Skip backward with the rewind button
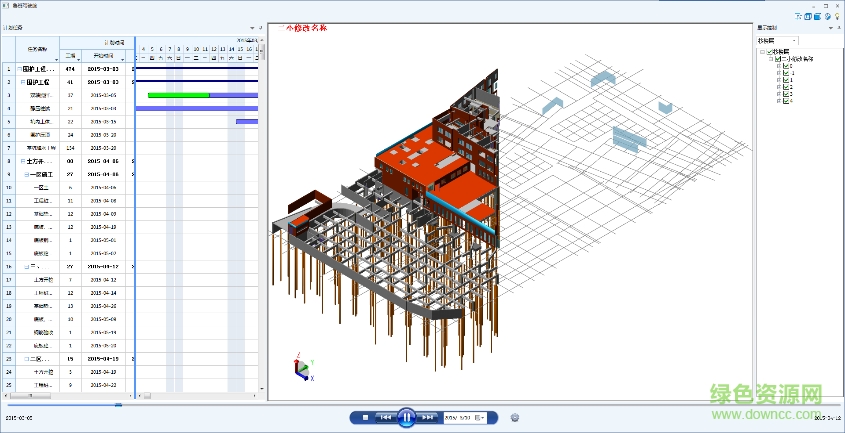This screenshot has height=433, width=845. click(384, 417)
